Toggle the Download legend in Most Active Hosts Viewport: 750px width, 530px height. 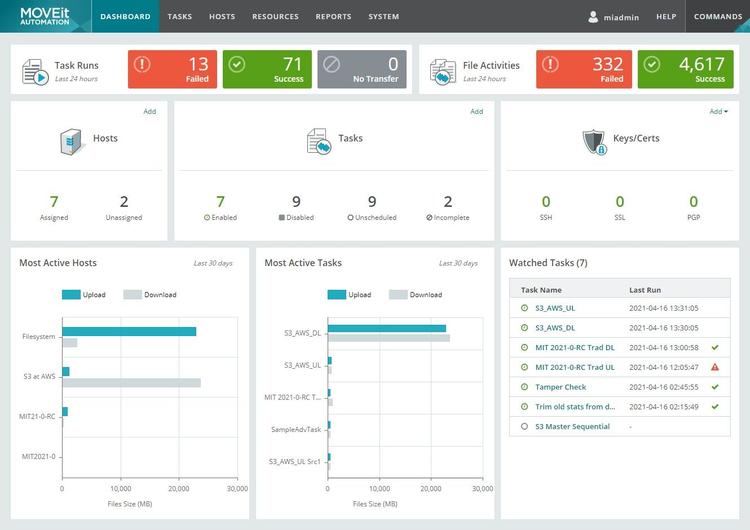[x=150, y=295]
